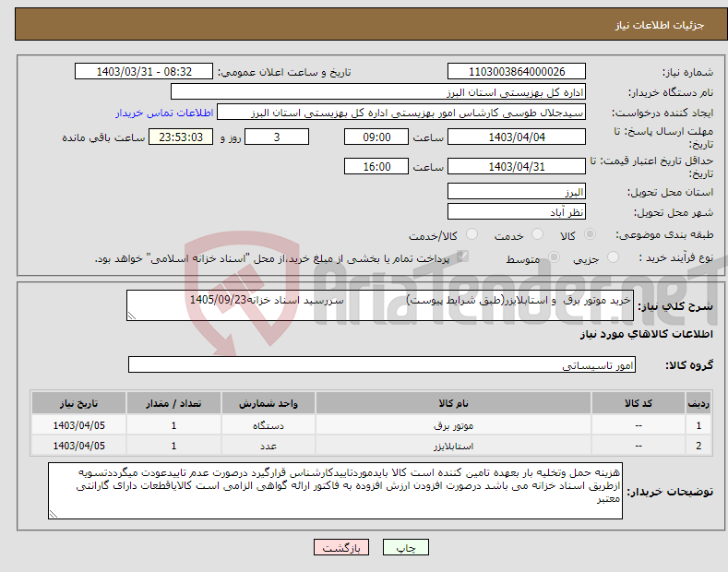Select the متوسط purchase type radio

[554, 257]
